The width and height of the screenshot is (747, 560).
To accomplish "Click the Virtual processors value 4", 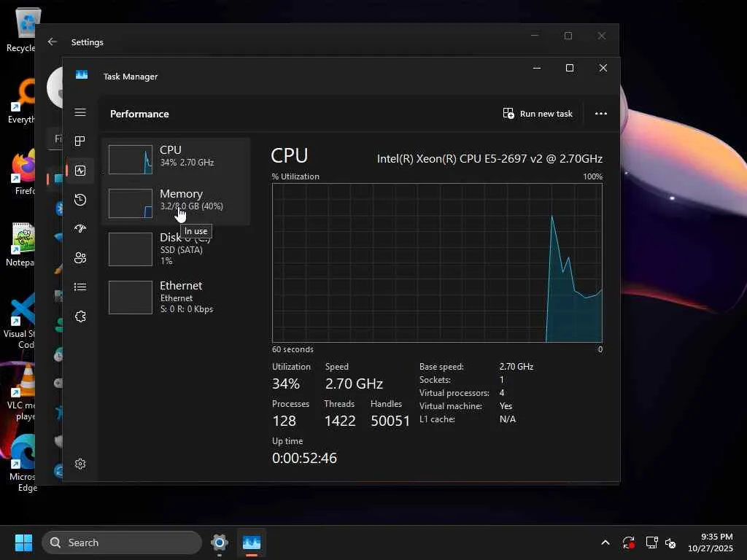I will pos(502,393).
